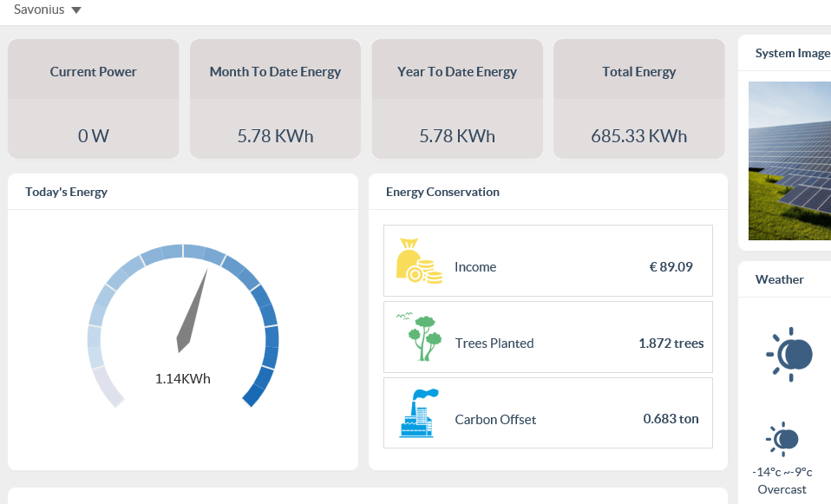
Task: Click the large weather sun-cloud icon
Action: [x=789, y=355]
